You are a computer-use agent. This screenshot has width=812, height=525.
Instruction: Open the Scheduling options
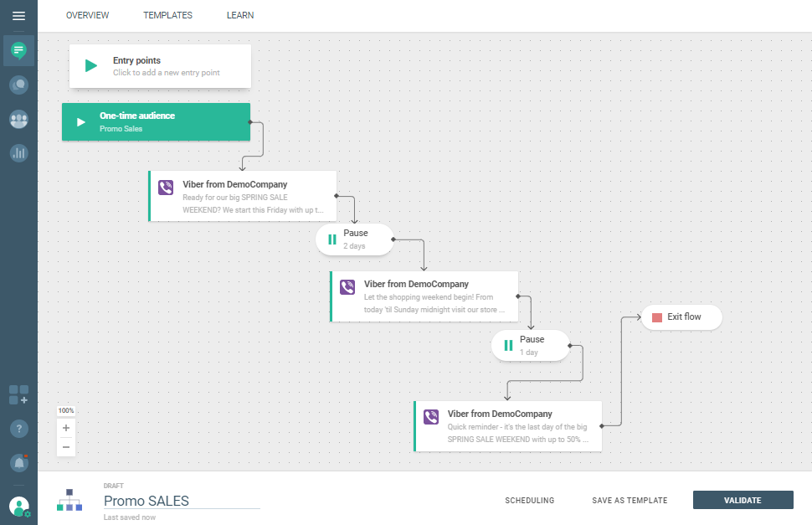click(x=529, y=501)
